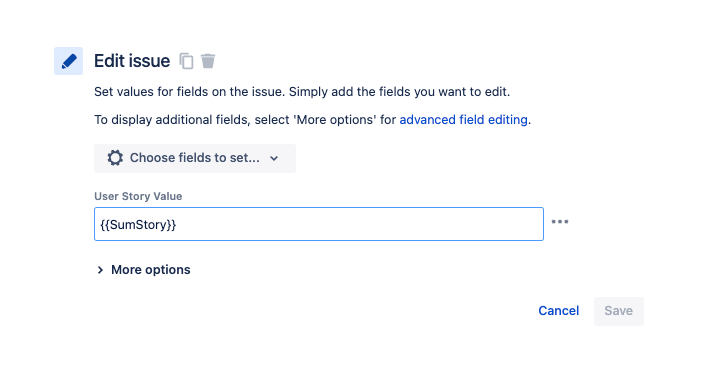
Task: Focus the User Story Value input field
Action: click(319, 224)
